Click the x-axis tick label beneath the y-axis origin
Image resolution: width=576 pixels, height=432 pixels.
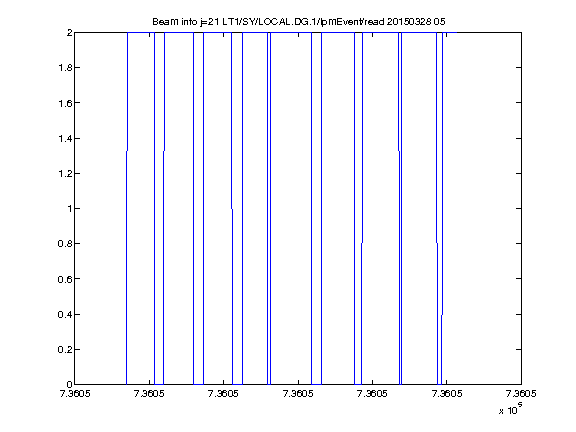[75, 394]
